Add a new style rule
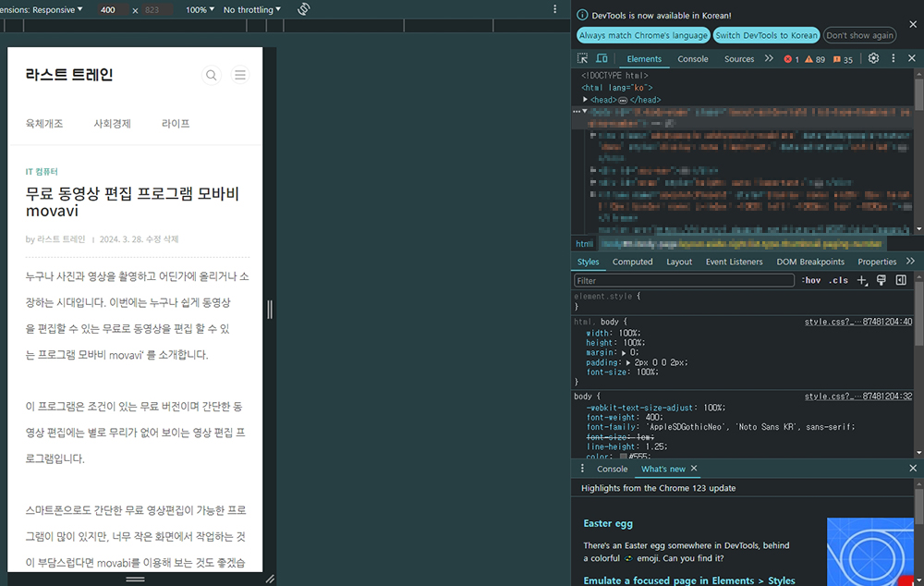This screenshot has height=586, width=924. click(x=861, y=281)
